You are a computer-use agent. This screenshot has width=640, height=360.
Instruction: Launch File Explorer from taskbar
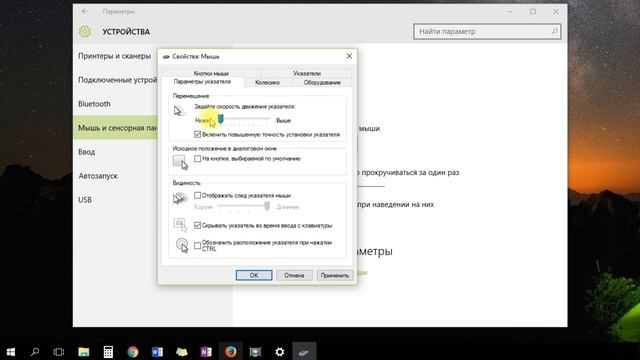point(84,351)
